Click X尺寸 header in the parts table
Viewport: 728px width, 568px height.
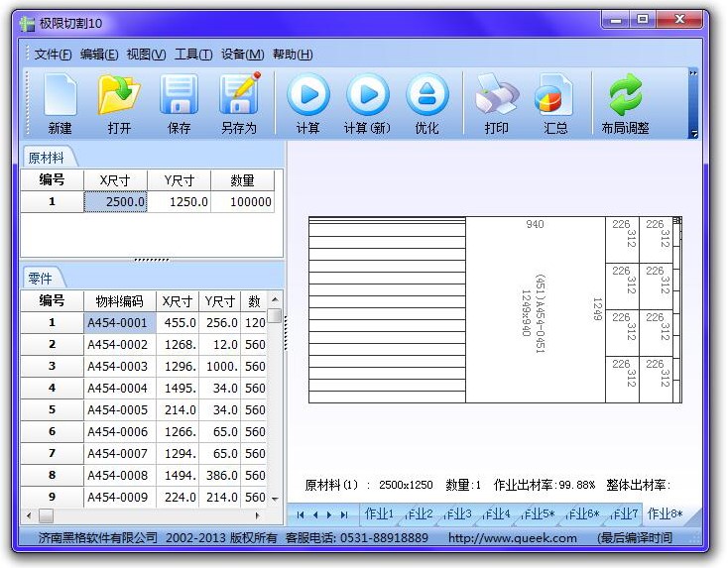tap(178, 301)
